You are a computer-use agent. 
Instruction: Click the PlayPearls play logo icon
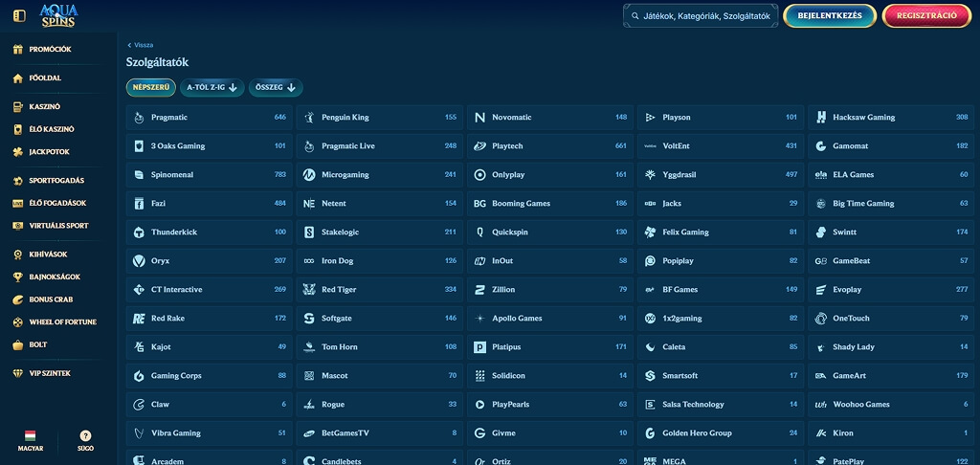[x=480, y=405]
